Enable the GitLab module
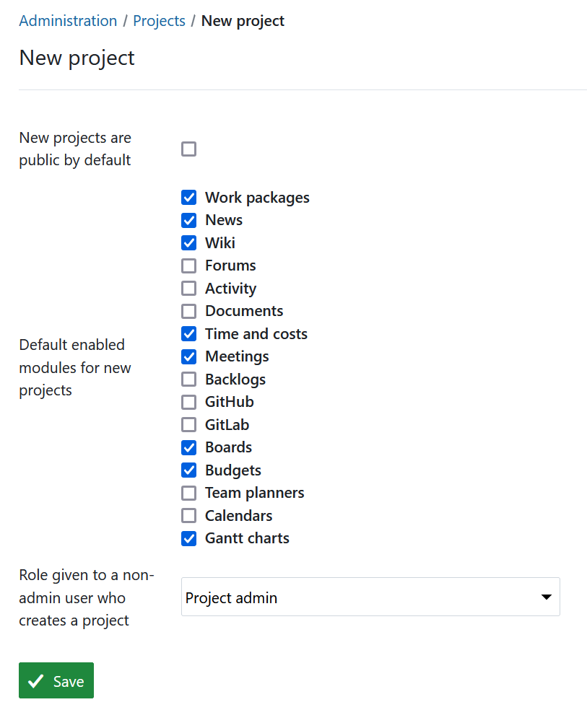Viewport: 587px width, 728px height. coord(188,424)
